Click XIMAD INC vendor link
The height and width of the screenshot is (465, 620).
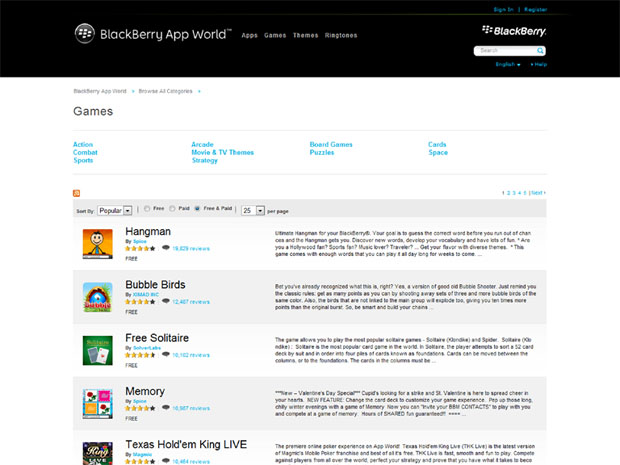coord(146,295)
